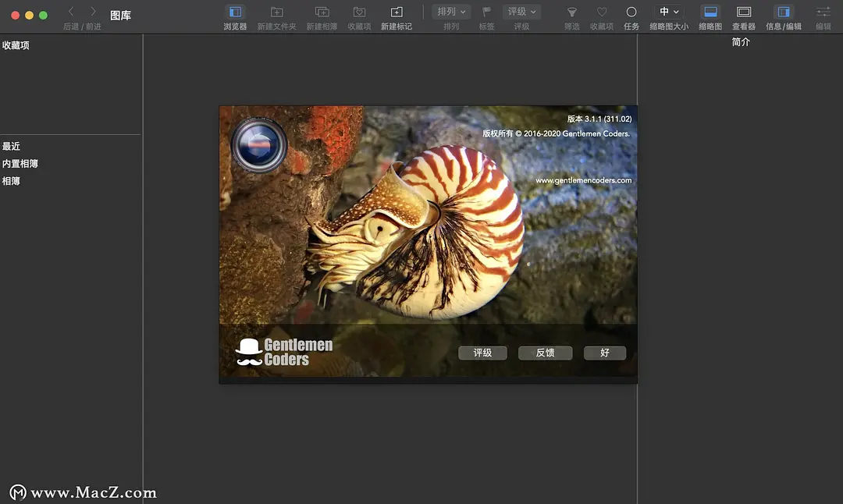
Task: Click the Feedback (反馈) button
Action: (545, 353)
